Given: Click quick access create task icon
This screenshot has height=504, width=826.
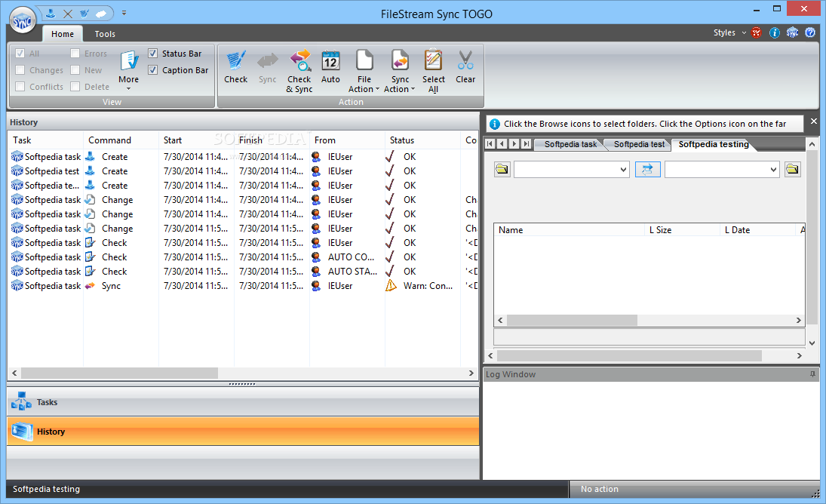Looking at the screenshot, I should click(51, 13).
